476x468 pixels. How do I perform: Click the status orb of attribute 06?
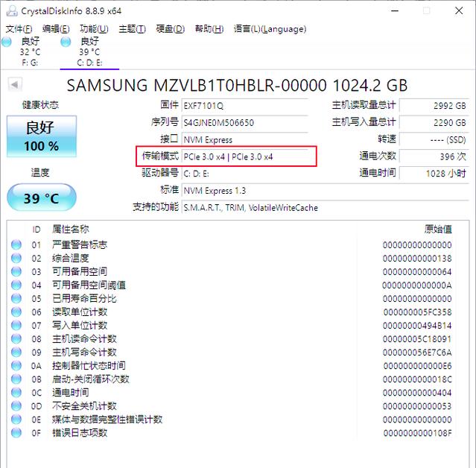[x=16, y=312]
